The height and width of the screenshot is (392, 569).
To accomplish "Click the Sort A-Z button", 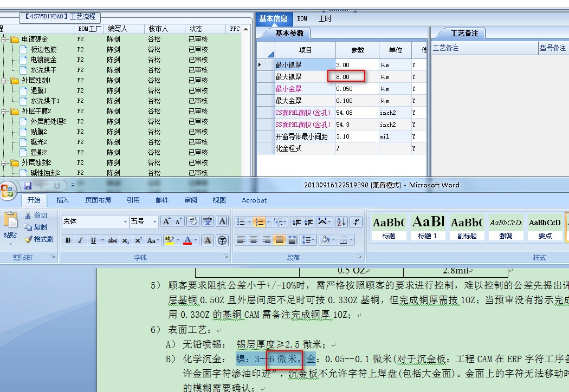I will point(341,221).
